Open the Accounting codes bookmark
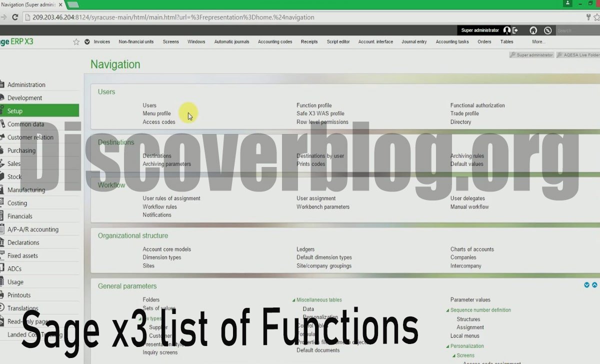The height and width of the screenshot is (364, 600). pos(275,42)
